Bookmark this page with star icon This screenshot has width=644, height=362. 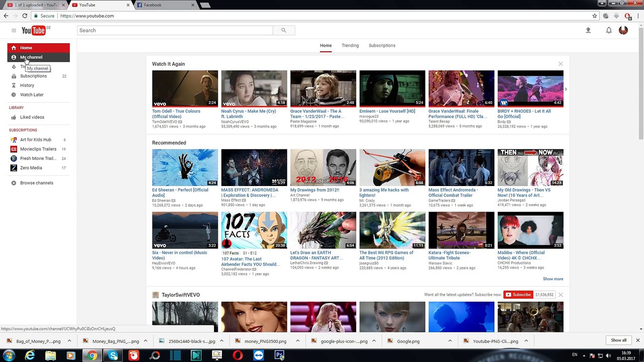click(595, 16)
